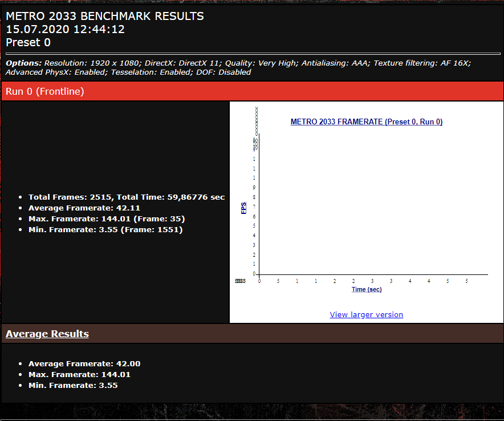This screenshot has height=421, width=504.
Task: Click 'Min. Framerate: 3.55 (Frame: 1551)'
Action: pos(105,230)
